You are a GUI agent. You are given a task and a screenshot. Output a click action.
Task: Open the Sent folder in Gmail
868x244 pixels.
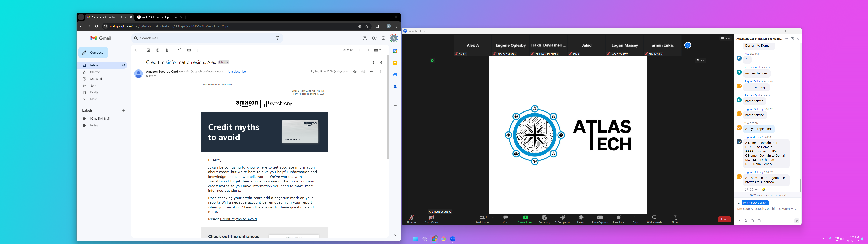93,86
